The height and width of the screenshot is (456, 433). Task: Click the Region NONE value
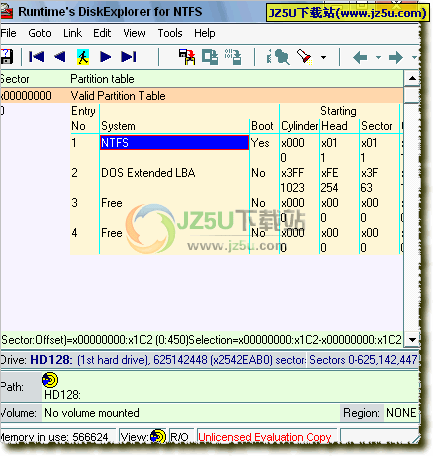pos(401,413)
